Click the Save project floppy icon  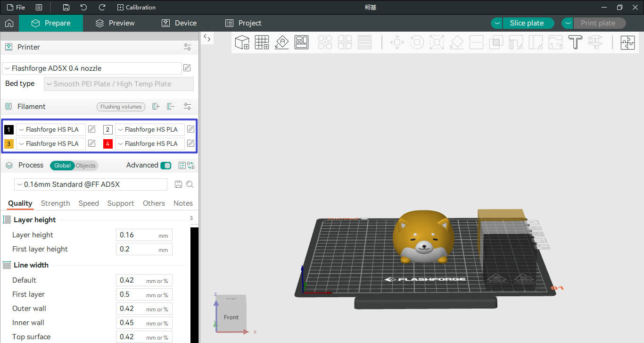(66, 8)
